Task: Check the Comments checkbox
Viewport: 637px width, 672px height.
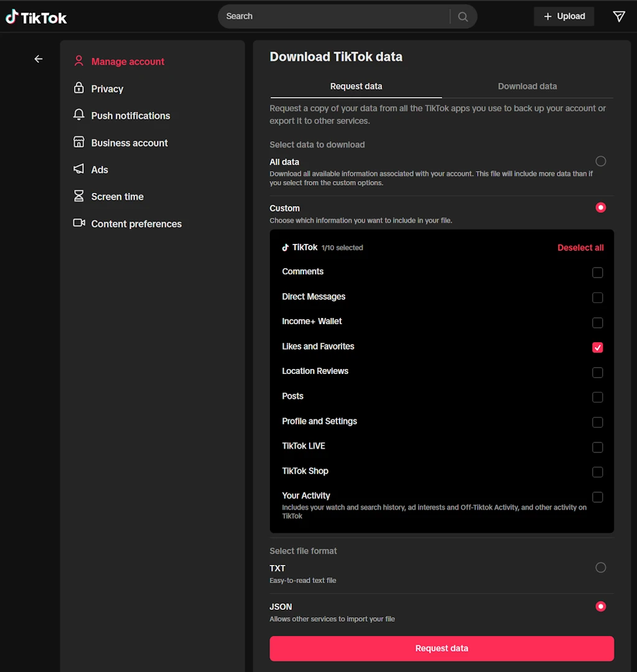Action: 597,273
